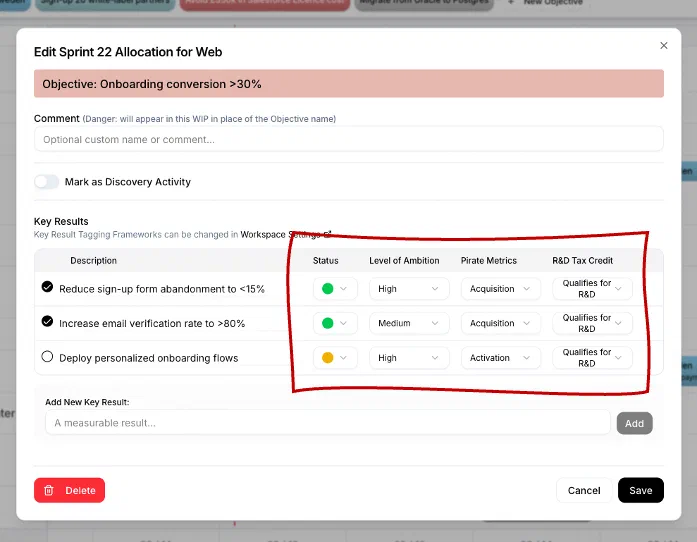Change Level of Ambition for personalized onboarding row
This screenshot has width=697, height=542.
click(x=409, y=358)
